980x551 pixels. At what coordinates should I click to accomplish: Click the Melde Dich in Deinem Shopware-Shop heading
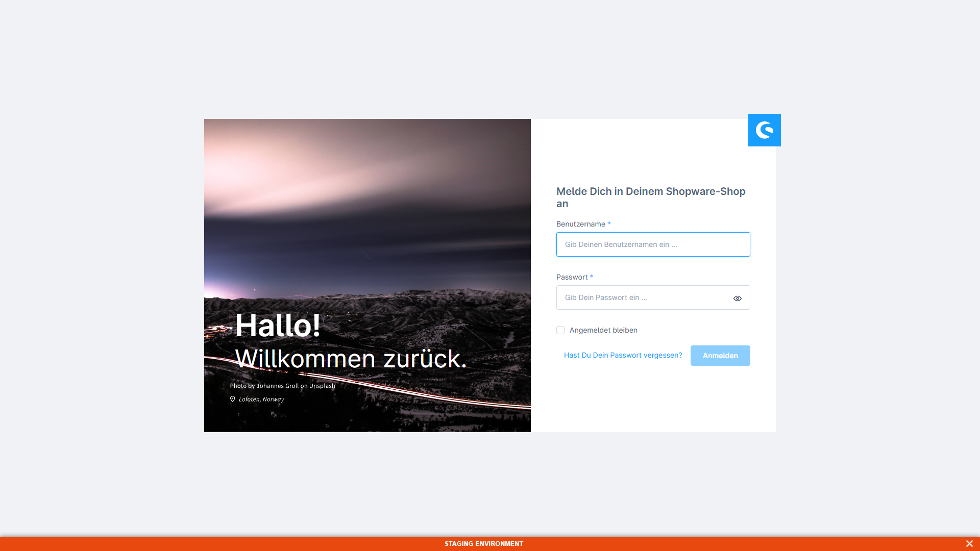click(x=651, y=197)
